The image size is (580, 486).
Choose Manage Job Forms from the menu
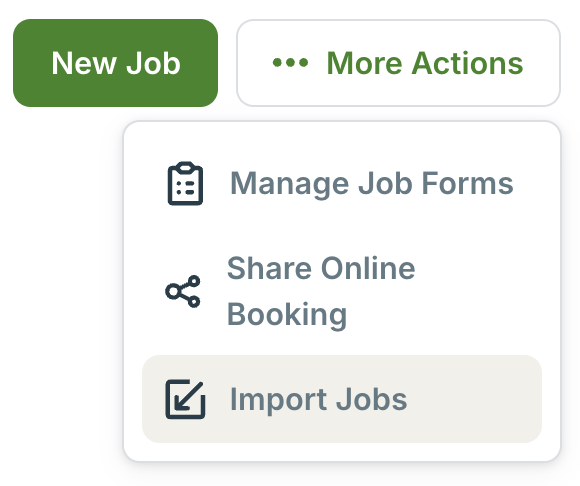[342, 183]
